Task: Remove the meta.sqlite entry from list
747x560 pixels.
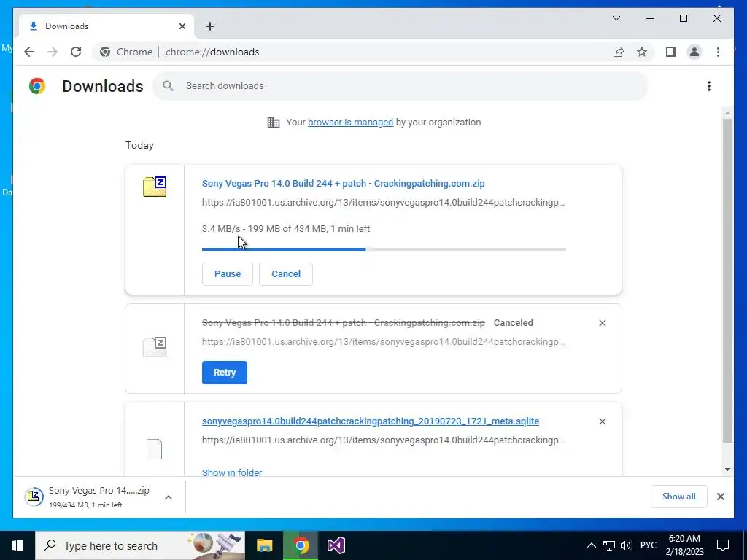Action: pyautogui.click(x=602, y=422)
